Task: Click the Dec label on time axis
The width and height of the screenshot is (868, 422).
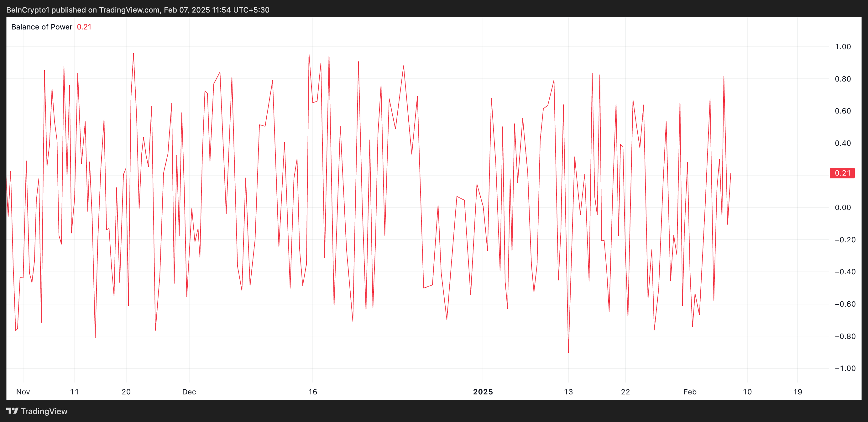Action: (189, 392)
